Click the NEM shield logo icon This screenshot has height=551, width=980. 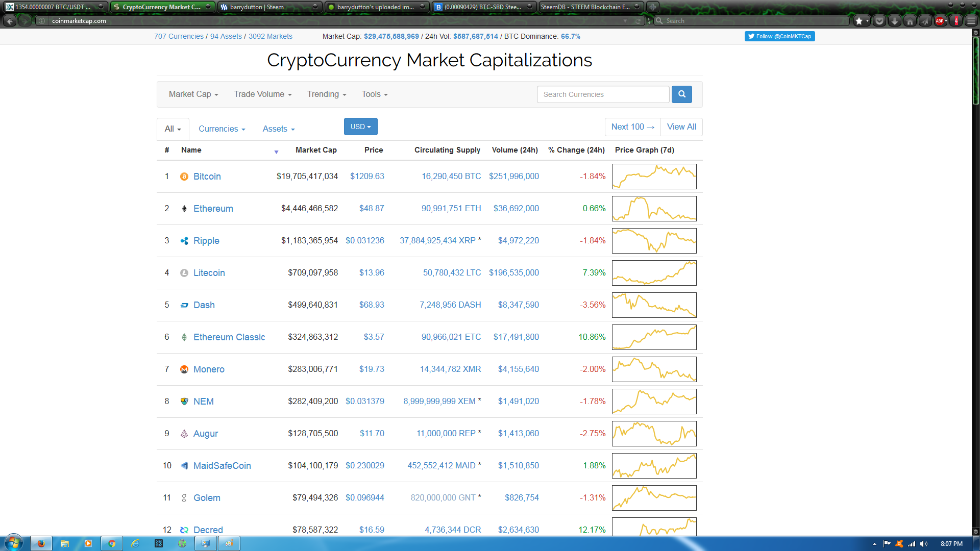pos(184,402)
